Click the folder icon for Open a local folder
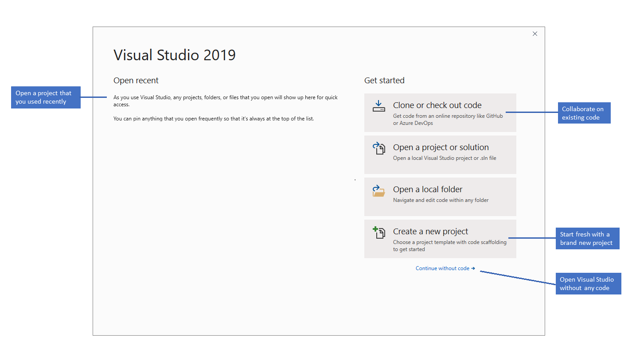Screen dimensions: 636x364 pyautogui.click(x=378, y=190)
